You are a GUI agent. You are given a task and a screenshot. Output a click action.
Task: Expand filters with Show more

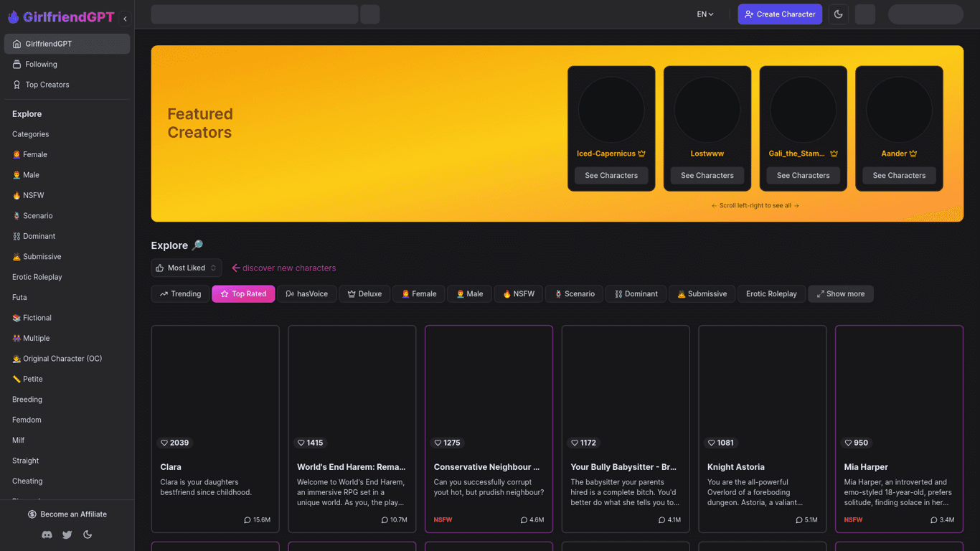(x=840, y=293)
